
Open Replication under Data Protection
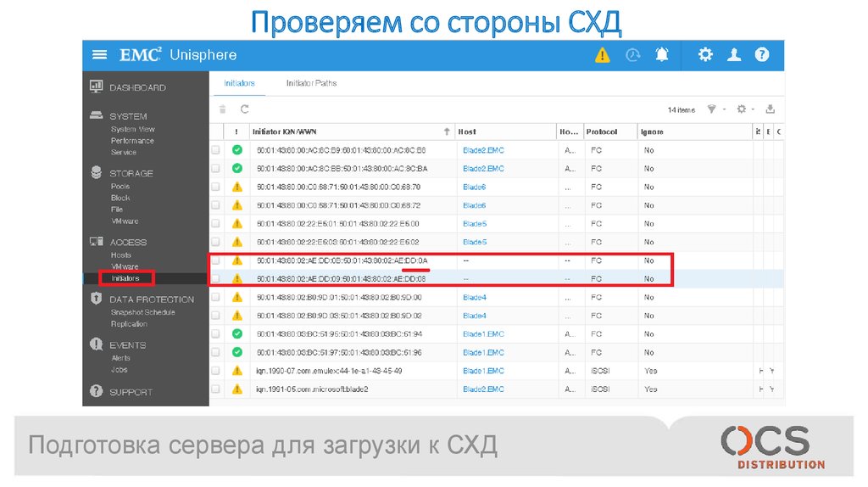point(129,323)
